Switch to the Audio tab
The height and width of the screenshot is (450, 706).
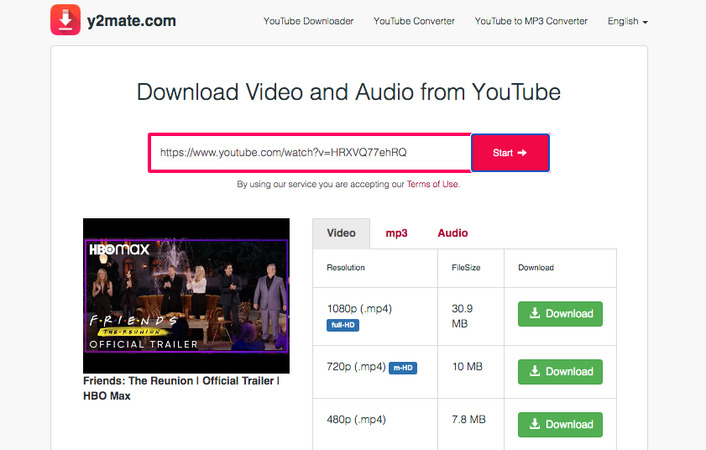[453, 233]
